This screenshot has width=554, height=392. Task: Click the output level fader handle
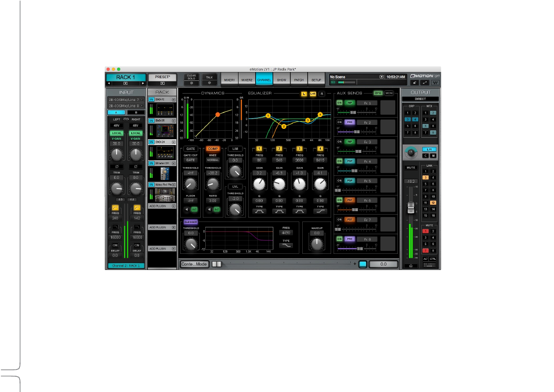pyautogui.click(x=410, y=207)
